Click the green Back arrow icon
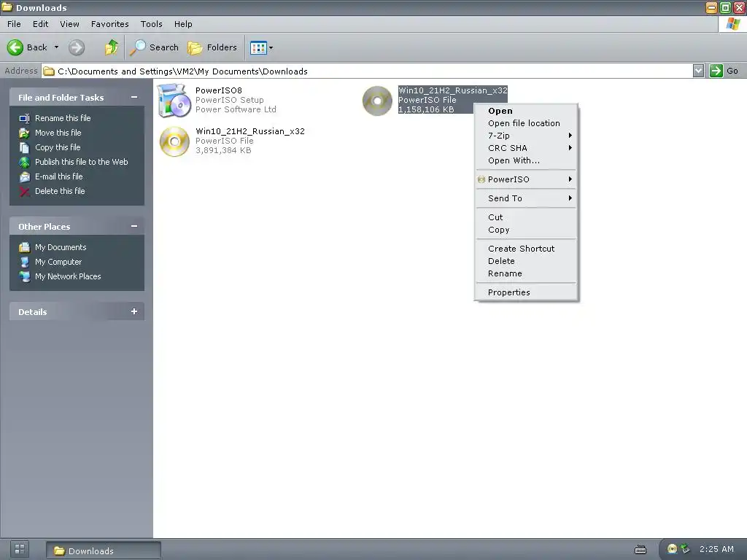This screenshot has width=747, height=560. pos(15,47)
